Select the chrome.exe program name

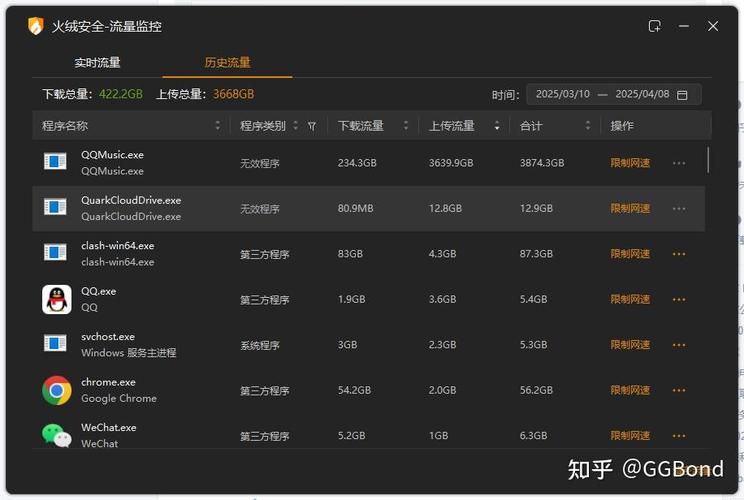108,382
